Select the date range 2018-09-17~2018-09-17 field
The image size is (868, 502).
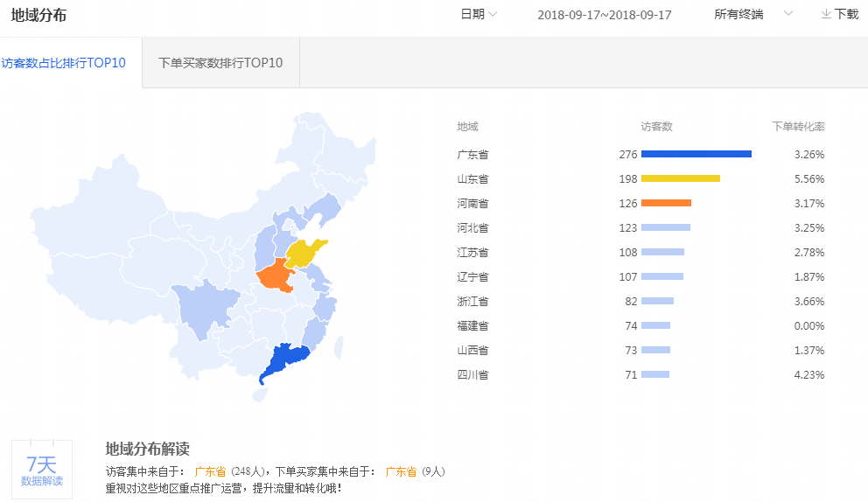[x=605, y=15]
